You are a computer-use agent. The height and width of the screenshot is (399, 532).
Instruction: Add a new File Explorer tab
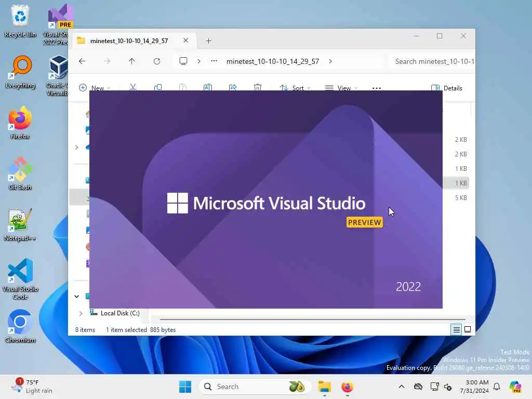(x=209, y=41)
